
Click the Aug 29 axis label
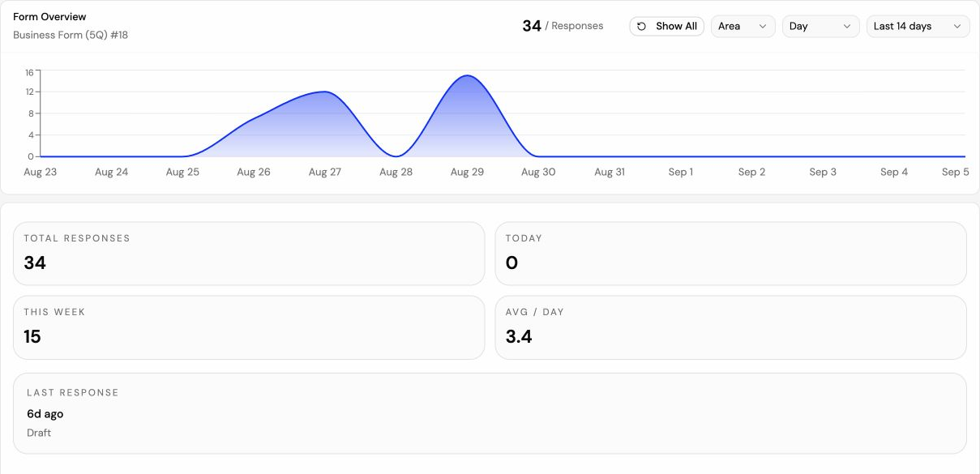point(467,172)
